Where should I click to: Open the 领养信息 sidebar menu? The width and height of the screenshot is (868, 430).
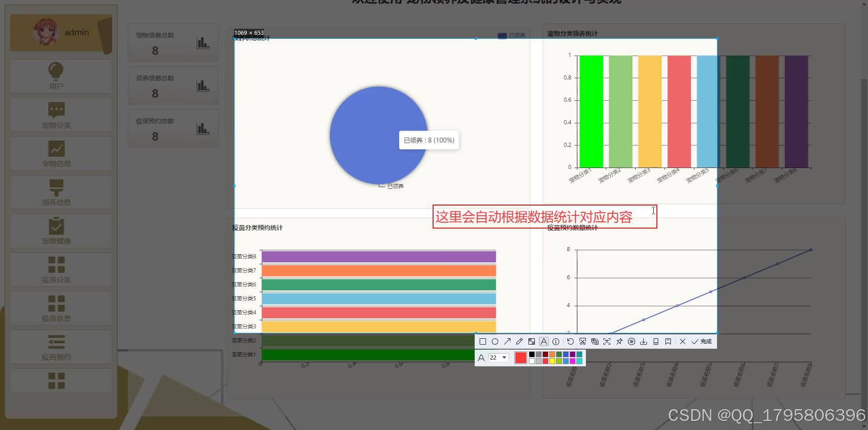61,192
